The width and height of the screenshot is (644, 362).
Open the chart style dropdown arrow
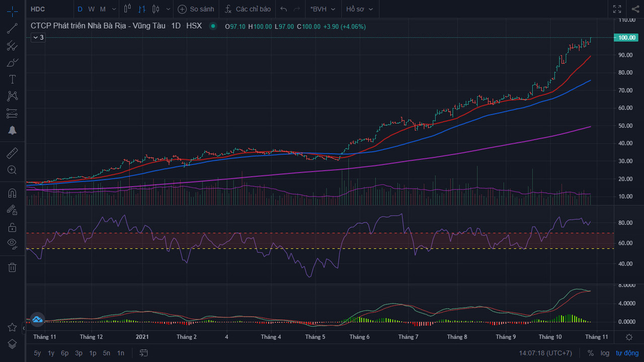(x=168, y=9)
